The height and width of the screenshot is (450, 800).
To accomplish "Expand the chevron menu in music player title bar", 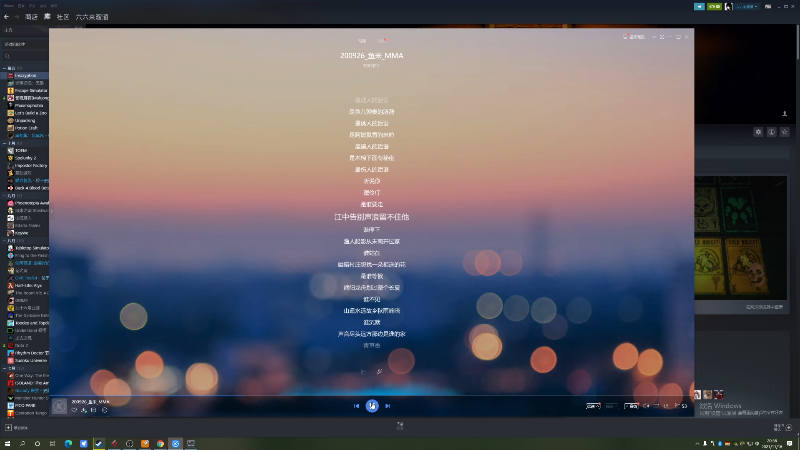I will tap(654, 37).
